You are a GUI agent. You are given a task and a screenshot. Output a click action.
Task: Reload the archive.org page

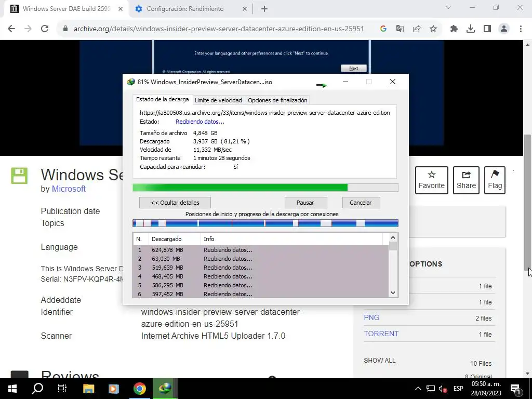click(x=45, y=29)
